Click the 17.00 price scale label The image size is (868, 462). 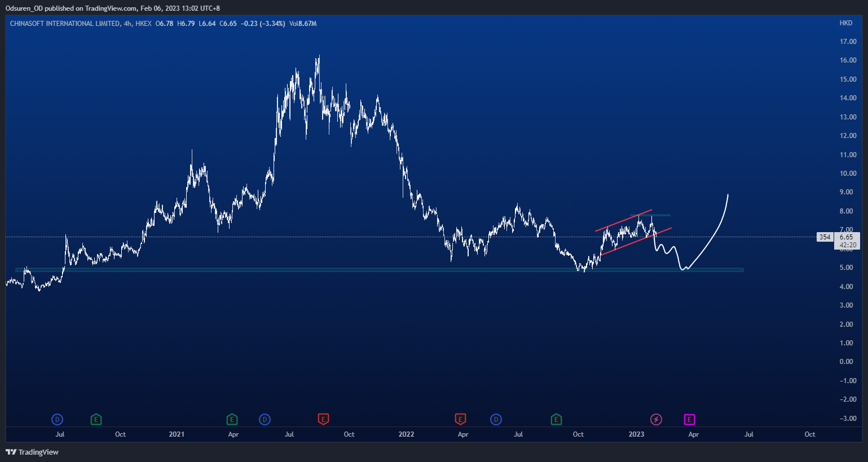pos(848,42)
